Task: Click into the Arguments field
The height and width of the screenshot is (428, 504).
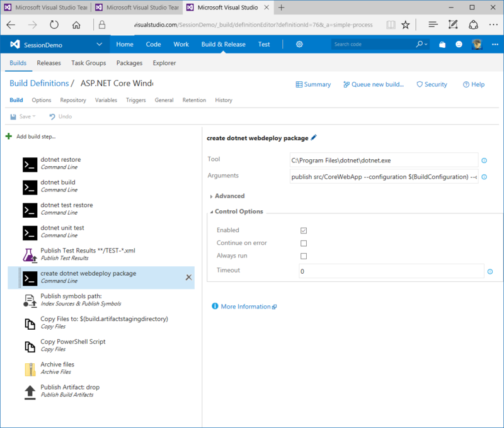Action: [384, 177]
